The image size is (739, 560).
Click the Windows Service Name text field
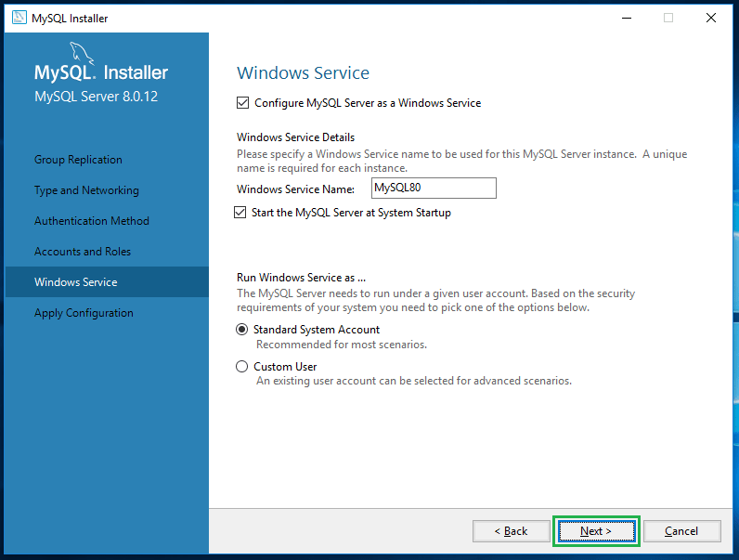[x=433, y=189]
